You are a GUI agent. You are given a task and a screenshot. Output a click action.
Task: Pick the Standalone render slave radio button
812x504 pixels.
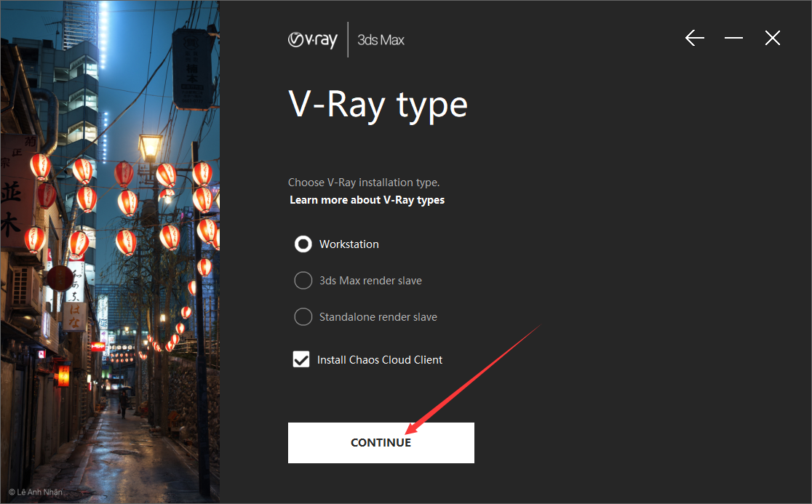(303, 317)
